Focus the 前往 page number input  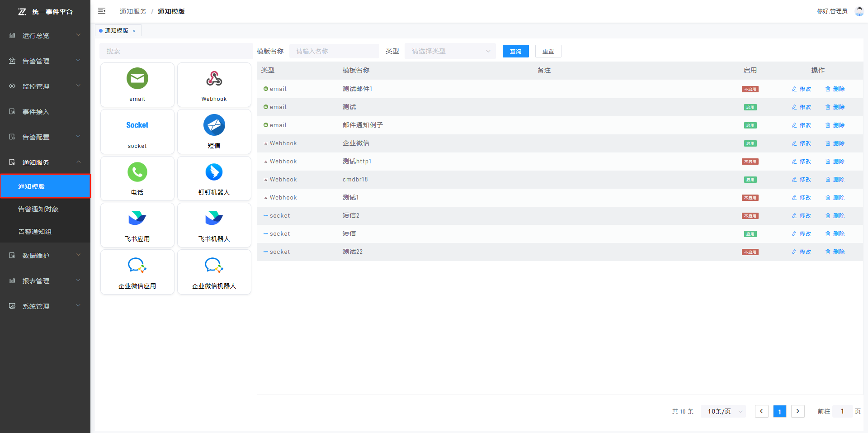pyautogui.click(x=842, y=411)
